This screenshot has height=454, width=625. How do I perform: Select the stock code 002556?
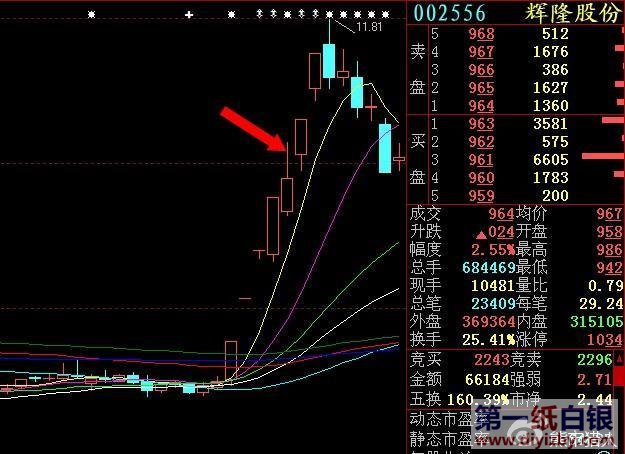450,13
